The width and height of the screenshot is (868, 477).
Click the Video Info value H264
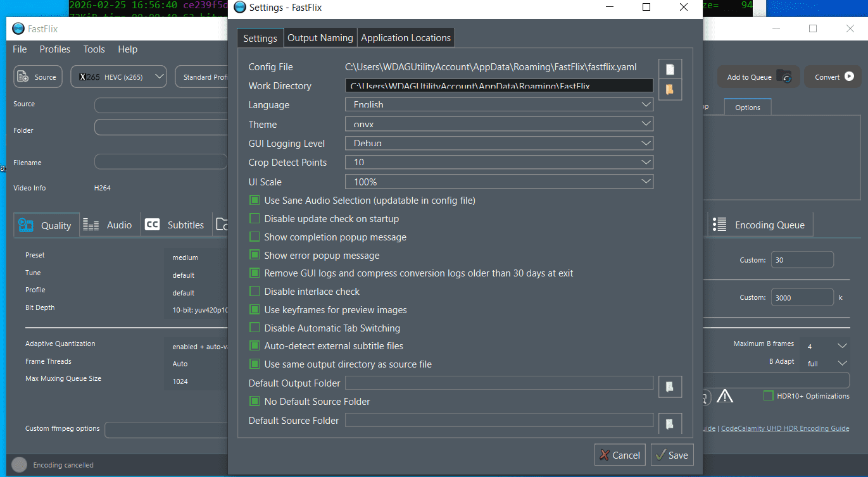pos(103,188)
